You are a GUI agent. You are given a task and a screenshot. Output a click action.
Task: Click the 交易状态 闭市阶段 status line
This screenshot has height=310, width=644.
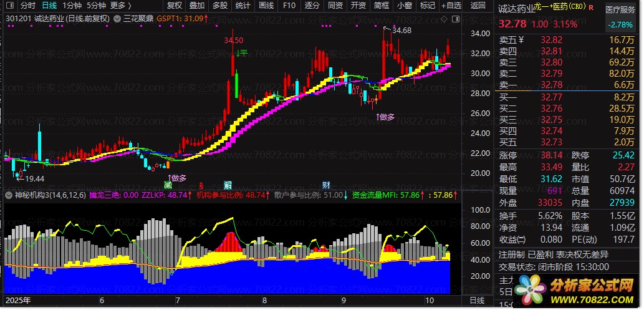point(554,267)
